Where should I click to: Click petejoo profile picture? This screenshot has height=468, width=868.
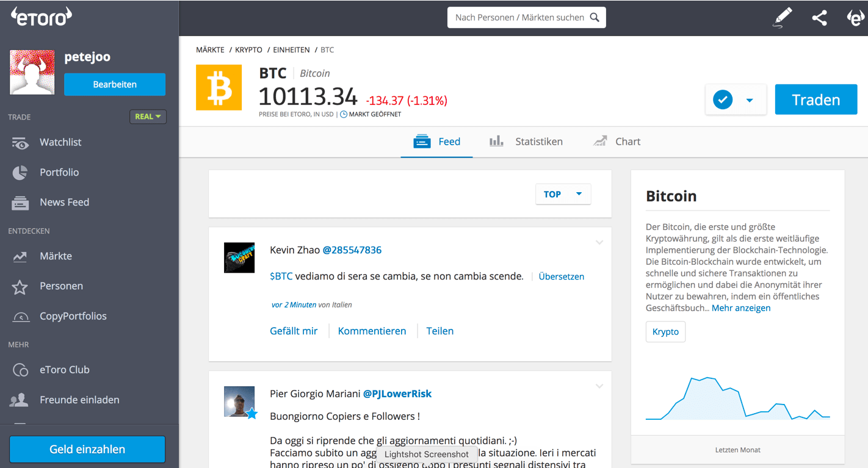pyautogui.click(x=32, y=73)
